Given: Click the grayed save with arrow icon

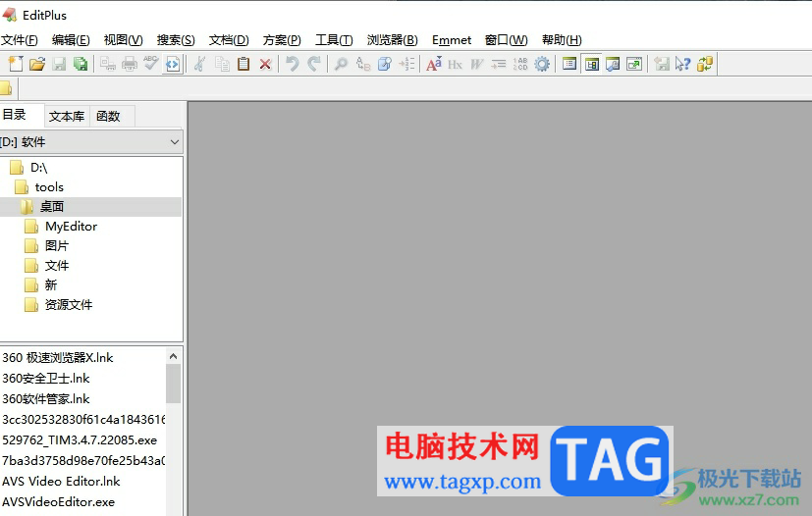Looking at the screenshot, I should (662, 64).
